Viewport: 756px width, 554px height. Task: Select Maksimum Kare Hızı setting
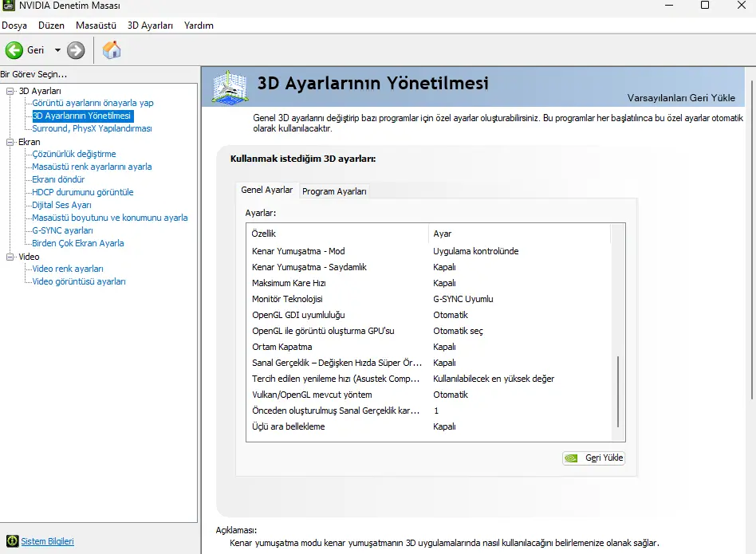[429, 283]
